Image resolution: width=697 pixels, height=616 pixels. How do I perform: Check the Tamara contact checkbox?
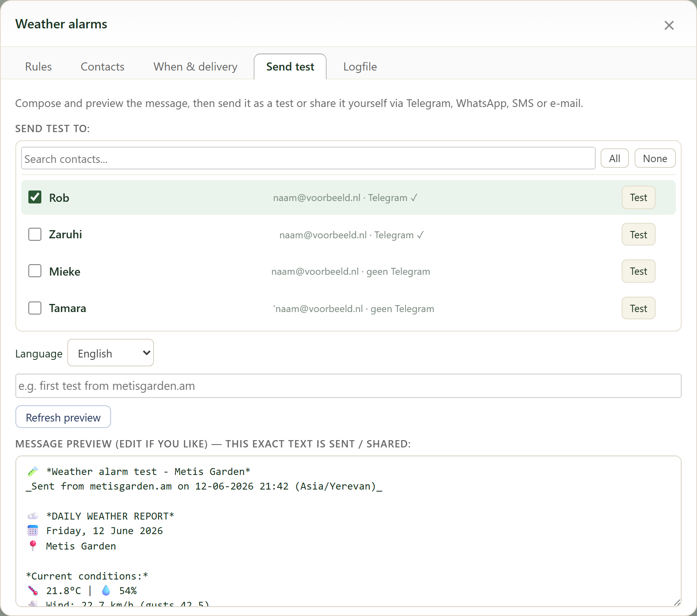point(35,308)
